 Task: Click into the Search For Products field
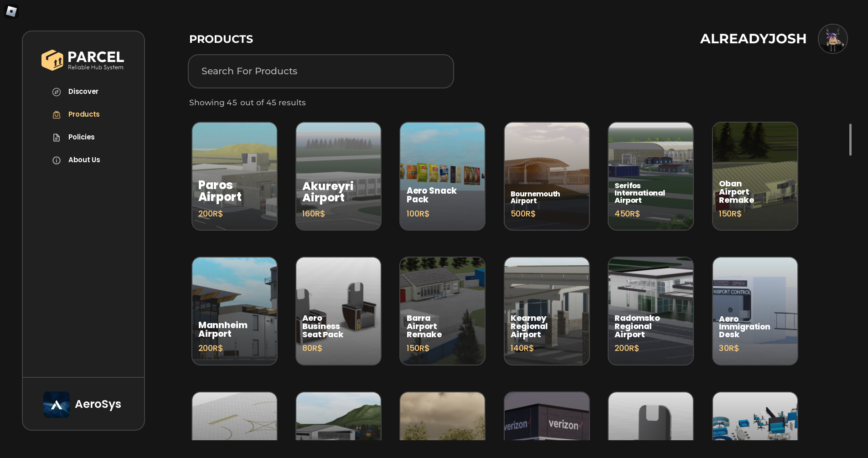pyautogui.click(x=321, y=71)
